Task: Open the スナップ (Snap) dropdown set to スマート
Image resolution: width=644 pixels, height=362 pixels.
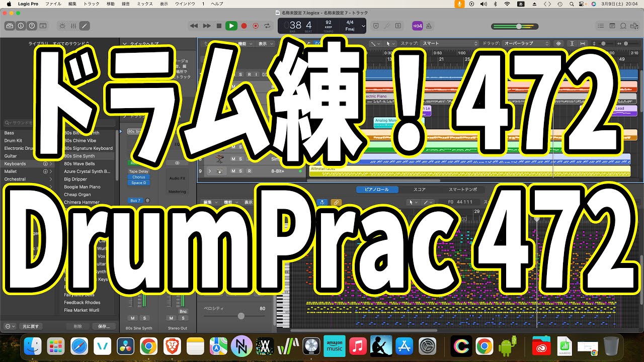Action: tap(449, 44)
